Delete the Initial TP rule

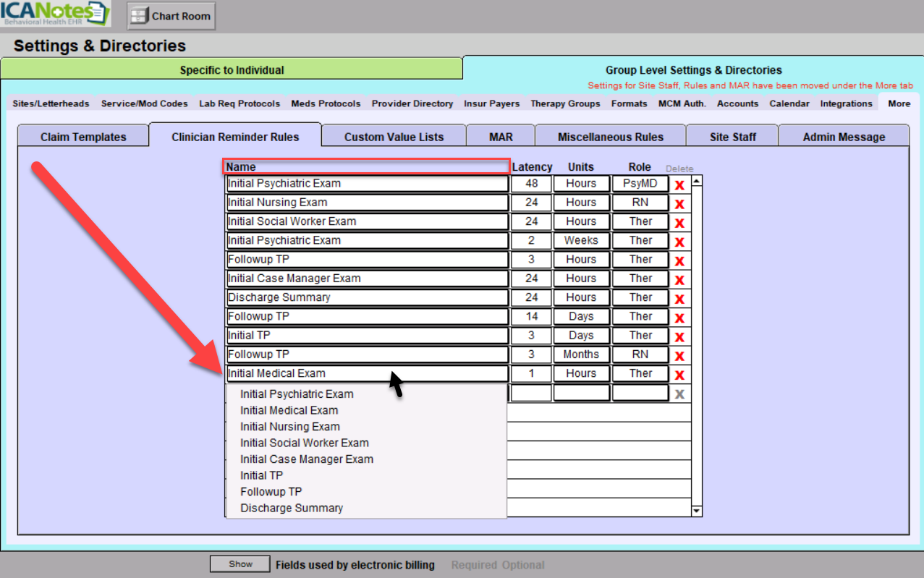tap(679, 337)
